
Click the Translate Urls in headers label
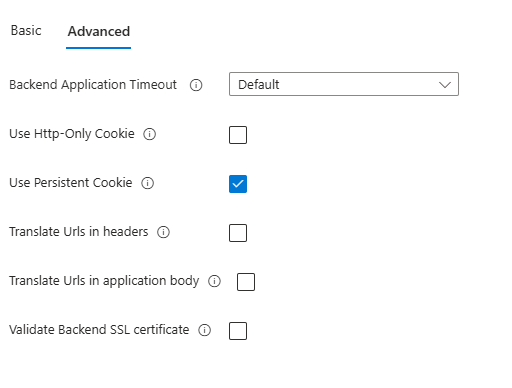(x=79, y=232)
